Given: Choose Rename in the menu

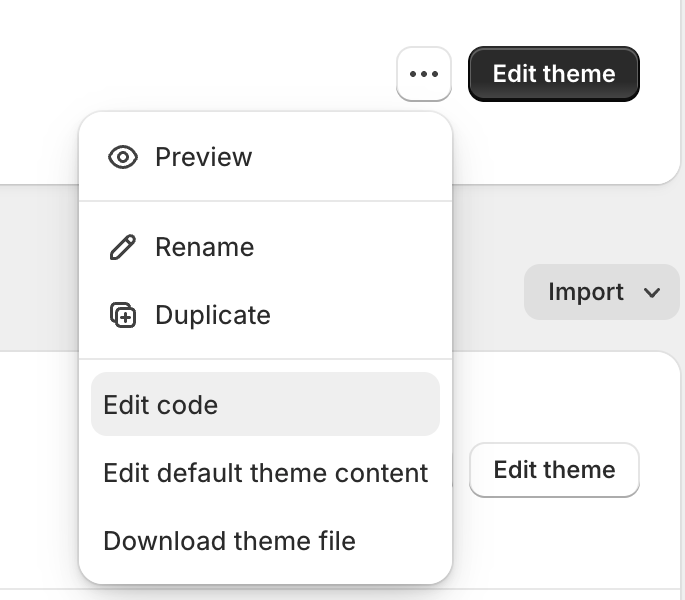Looking at the screenshot, I should point(265,247).
